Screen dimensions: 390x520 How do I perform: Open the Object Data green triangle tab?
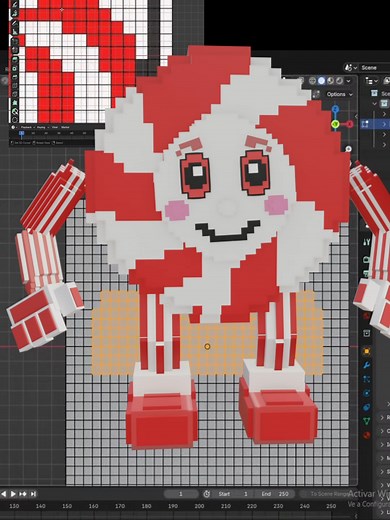367,421
